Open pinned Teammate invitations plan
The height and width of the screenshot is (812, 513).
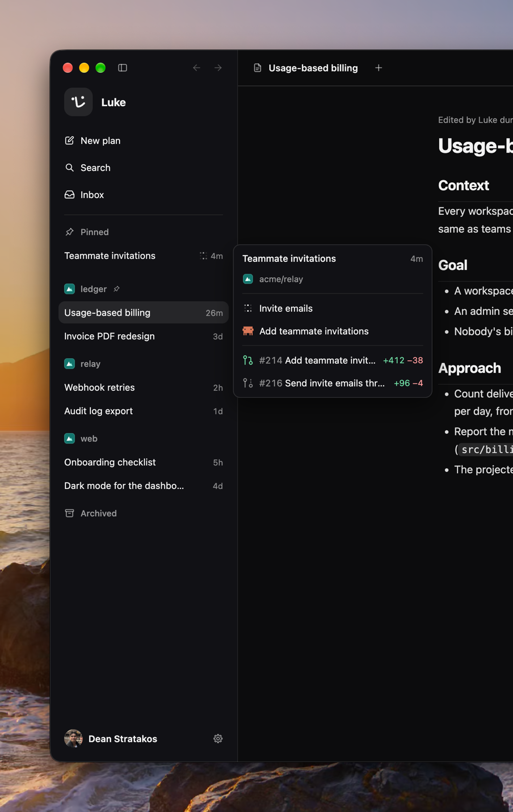[143, 256]
